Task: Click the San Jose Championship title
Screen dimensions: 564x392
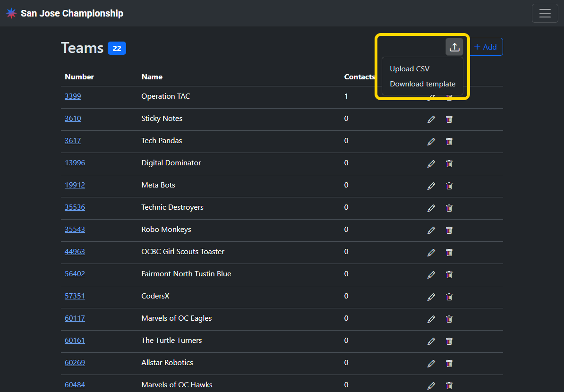Action: (x=72, y=13)
